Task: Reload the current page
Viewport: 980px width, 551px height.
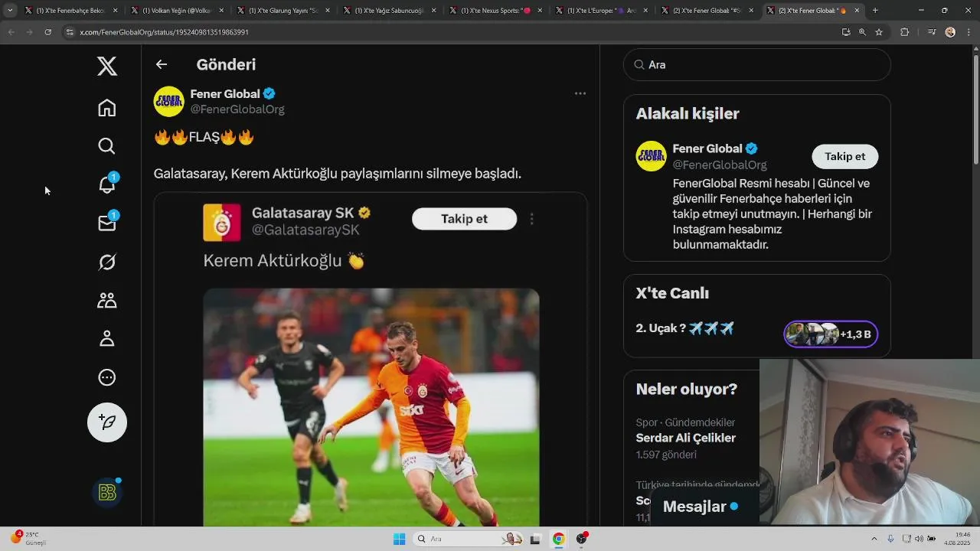Action: coord(48,32)
